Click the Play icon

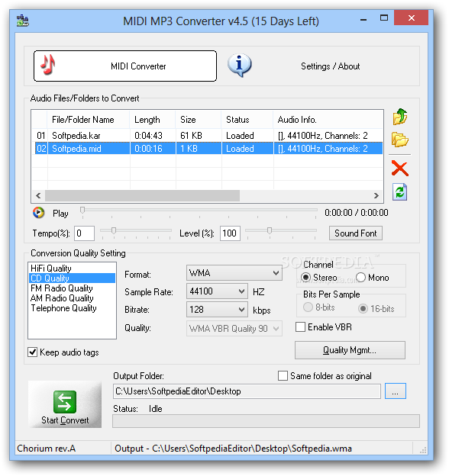(x=39, y=213)
